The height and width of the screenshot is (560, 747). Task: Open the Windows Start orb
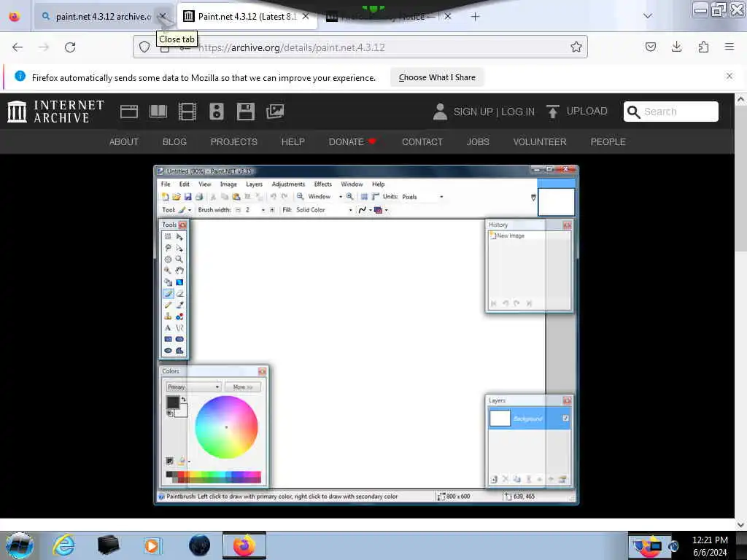tap(20, 545)
